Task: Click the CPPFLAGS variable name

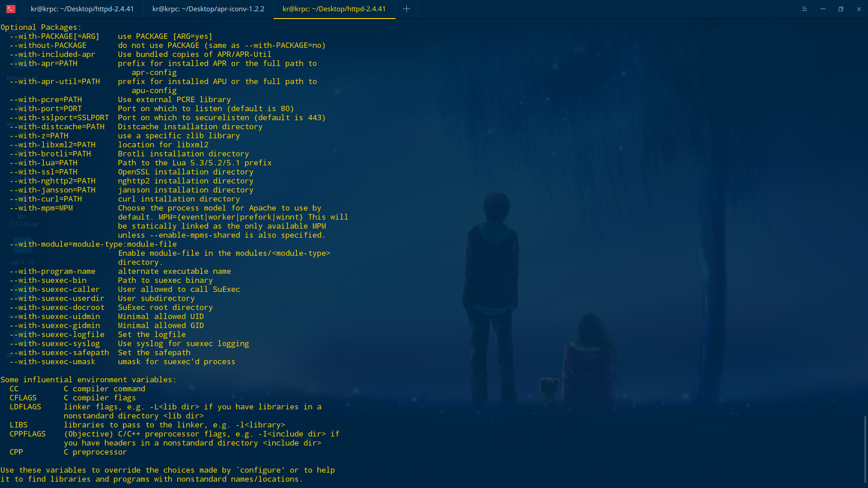Action: (x=28, y=434)
